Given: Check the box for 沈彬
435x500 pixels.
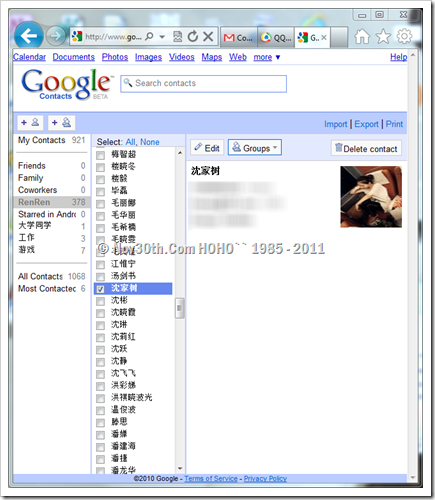Looking at the screenshot, I should [100, 301].
